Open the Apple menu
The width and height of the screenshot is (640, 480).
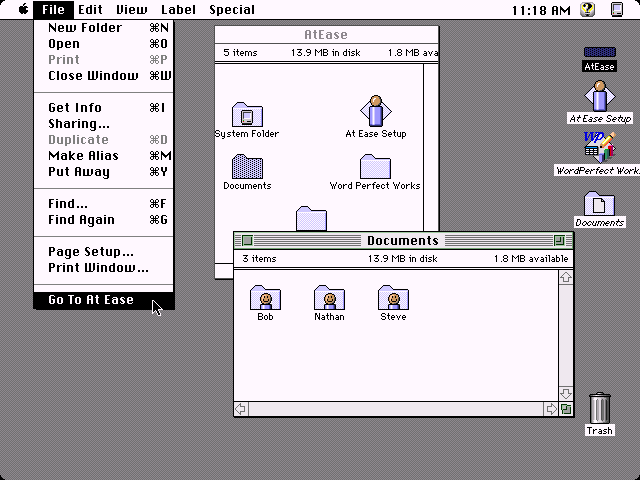click(x=23, y=10)
